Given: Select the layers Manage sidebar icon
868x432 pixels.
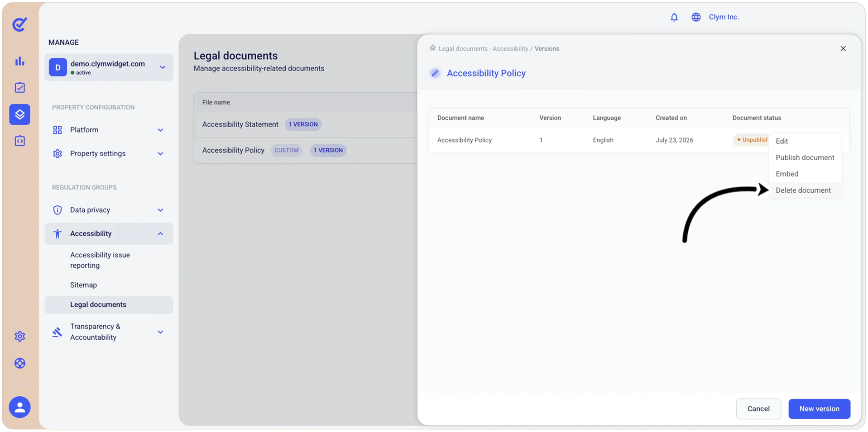Looking at the screenshot, I should [x=19, y=114].
